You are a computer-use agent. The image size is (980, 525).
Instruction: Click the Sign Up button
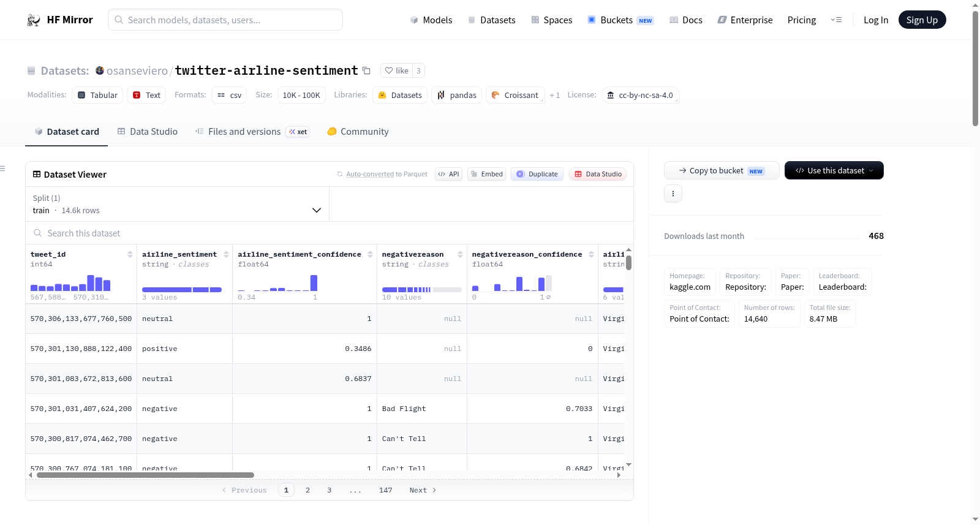(922, 20)
